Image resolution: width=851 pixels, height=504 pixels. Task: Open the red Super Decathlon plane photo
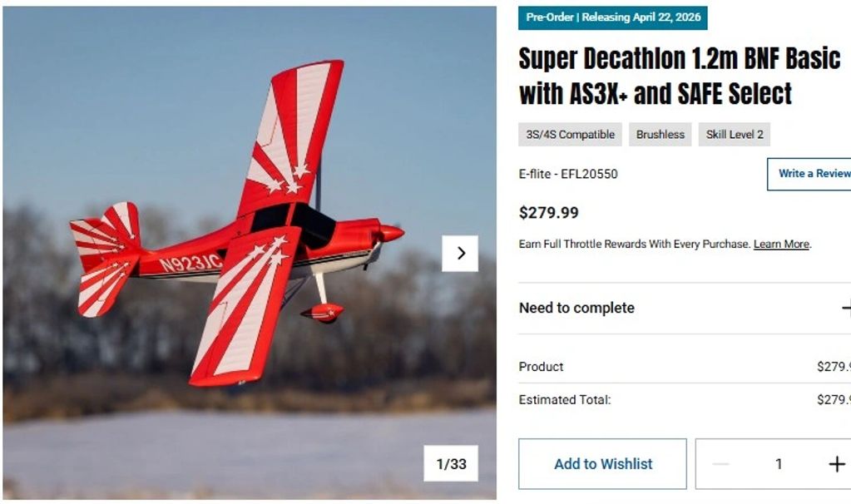point(241,233)
